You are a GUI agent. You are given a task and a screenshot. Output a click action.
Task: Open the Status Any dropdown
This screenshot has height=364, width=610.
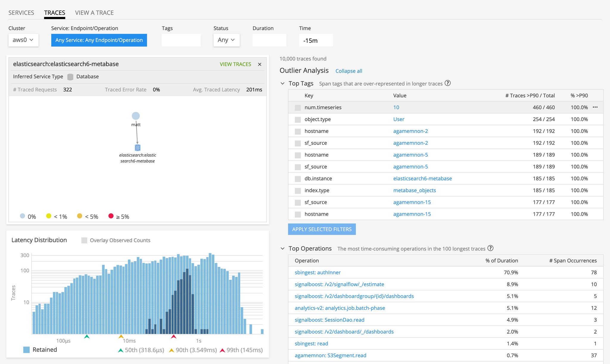226,40
